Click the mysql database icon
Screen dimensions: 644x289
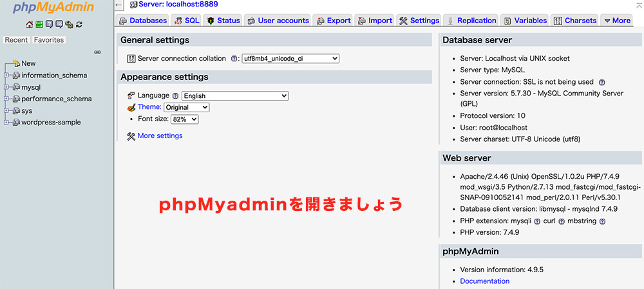pos(16,87)
